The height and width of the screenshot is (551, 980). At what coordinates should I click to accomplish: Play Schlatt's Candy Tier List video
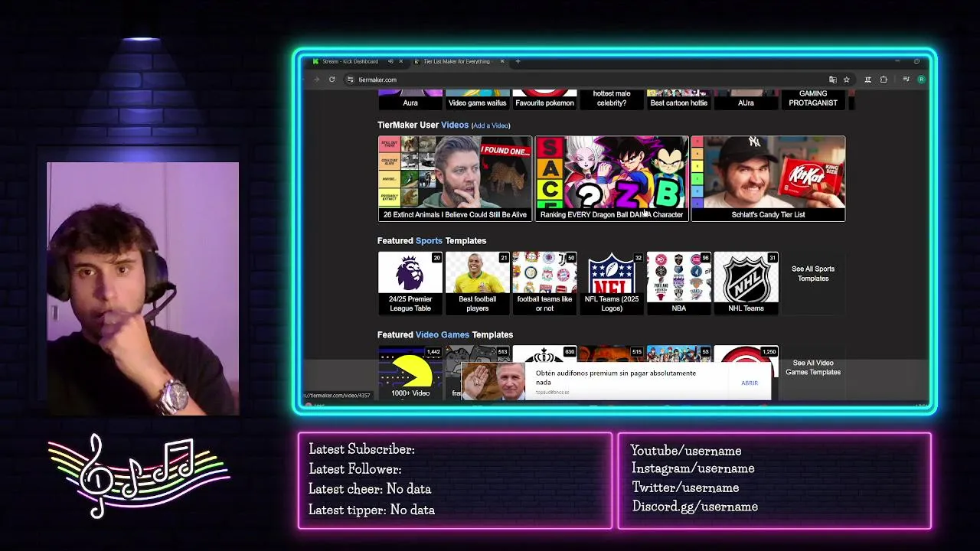coord(768,179)
